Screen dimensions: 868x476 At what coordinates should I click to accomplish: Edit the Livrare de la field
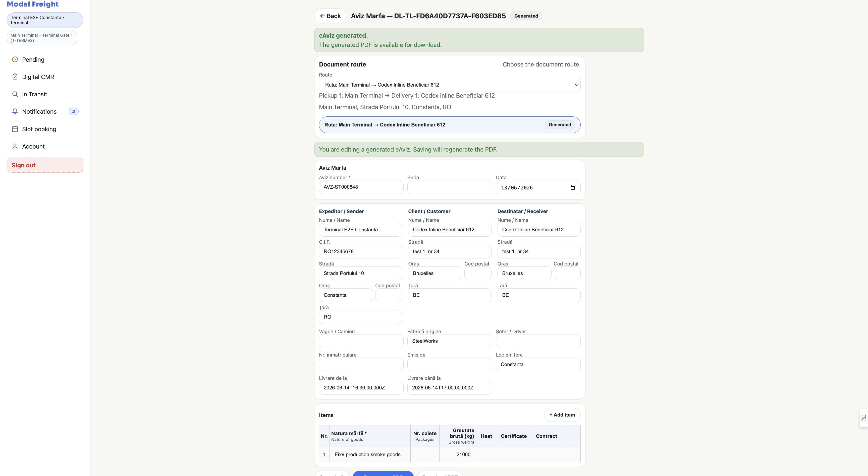pos(361,388)
